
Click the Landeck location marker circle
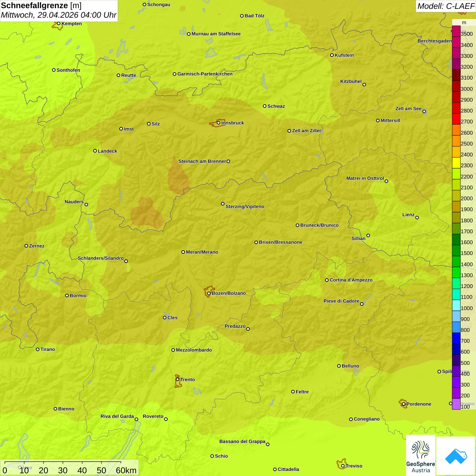tap(95, 151)
